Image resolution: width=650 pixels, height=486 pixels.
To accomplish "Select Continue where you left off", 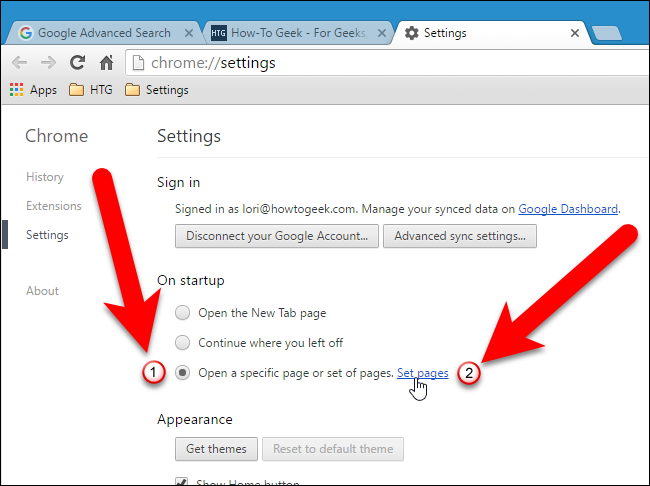I will (182, 343).
